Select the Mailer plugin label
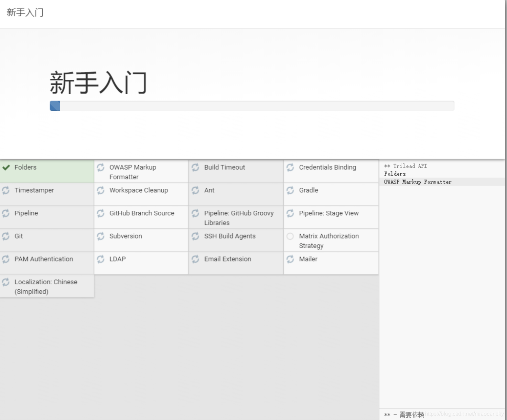Viewport: 507px width, 420px height. (308, 259)
